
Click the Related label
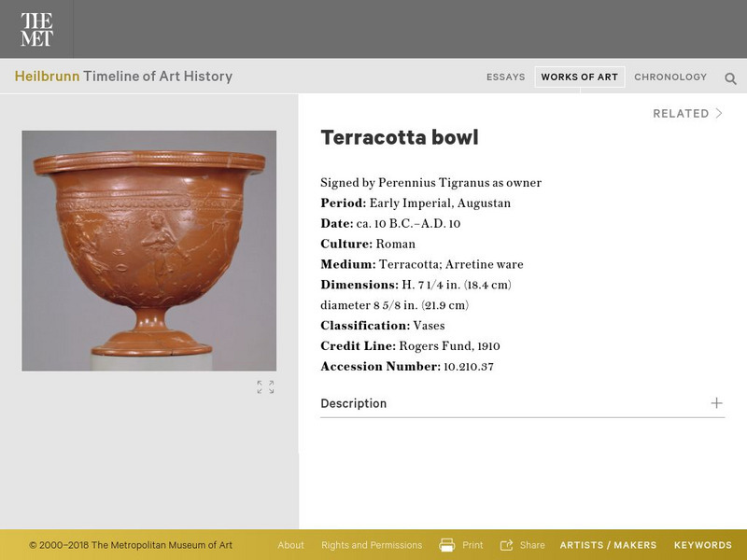(681, 114)
